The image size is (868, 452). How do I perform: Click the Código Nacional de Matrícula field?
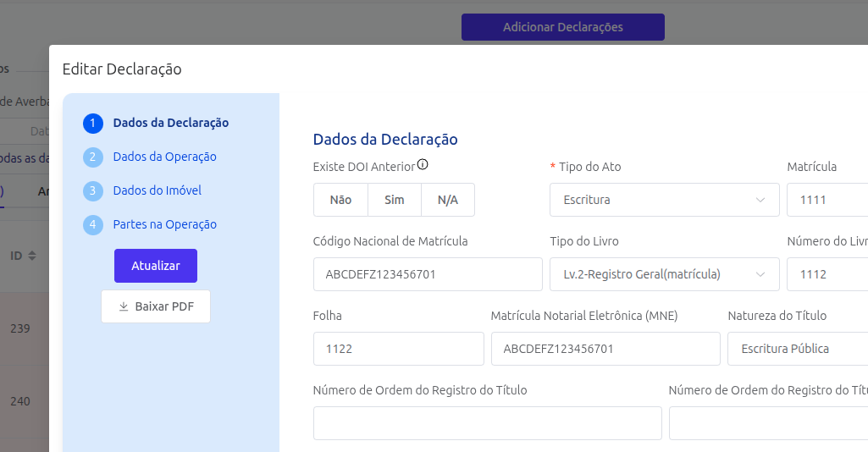pyautogui.click(x=428, y=274)
